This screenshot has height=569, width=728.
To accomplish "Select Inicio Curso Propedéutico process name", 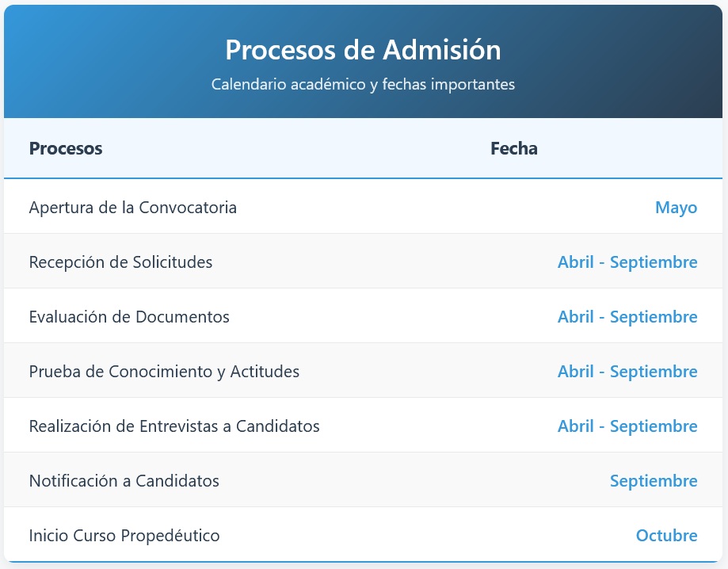I will coord(124,536).
